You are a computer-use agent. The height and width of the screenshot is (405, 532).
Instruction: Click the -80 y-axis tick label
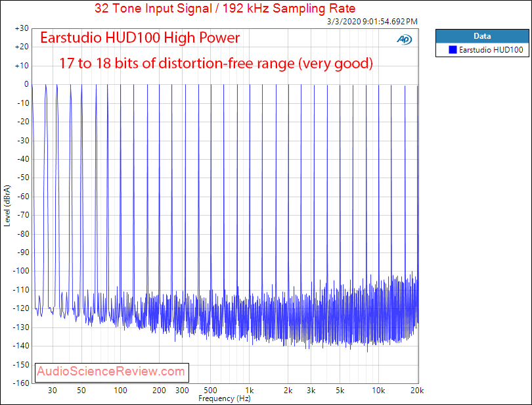[x=23, y=234]
